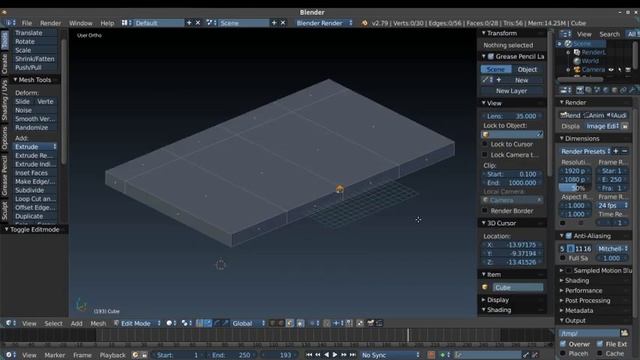Expand the Display panel

click(498, 300)
